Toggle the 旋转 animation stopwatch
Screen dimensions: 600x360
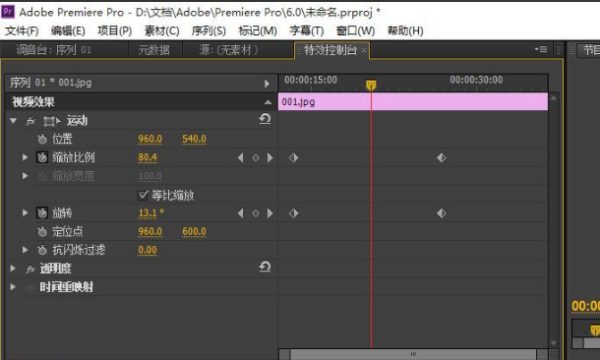(x=42, y=213)
